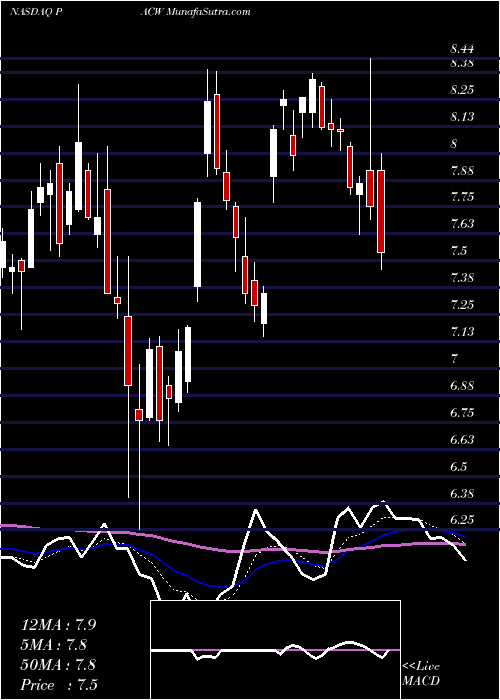This screenshot has height=700, width=500.
Task: Select the 7 price axis label
Action: pyautogui.click(x=454, y=358)
